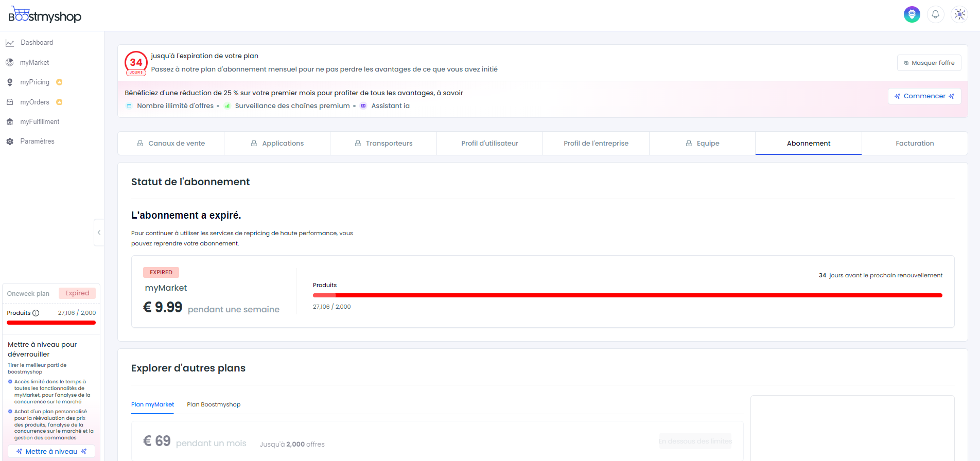
Task: Click the Produits info icon in sidebar
Action: tap(36, 313)
